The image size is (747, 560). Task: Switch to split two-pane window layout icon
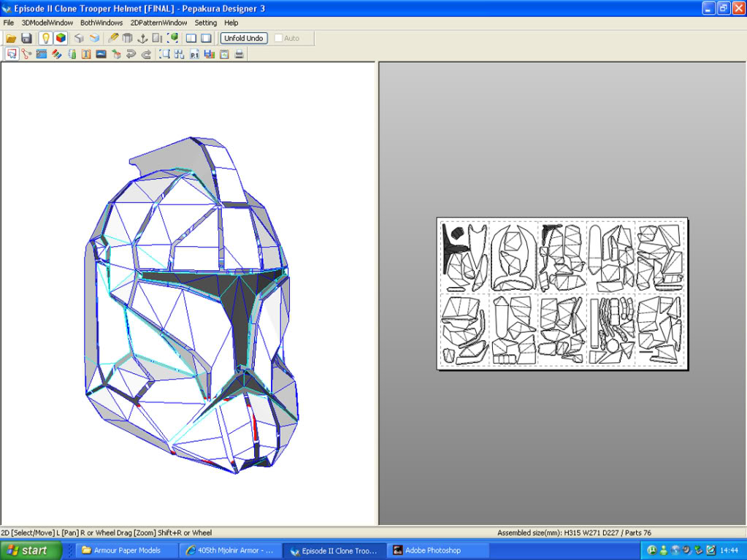[191, 38]
